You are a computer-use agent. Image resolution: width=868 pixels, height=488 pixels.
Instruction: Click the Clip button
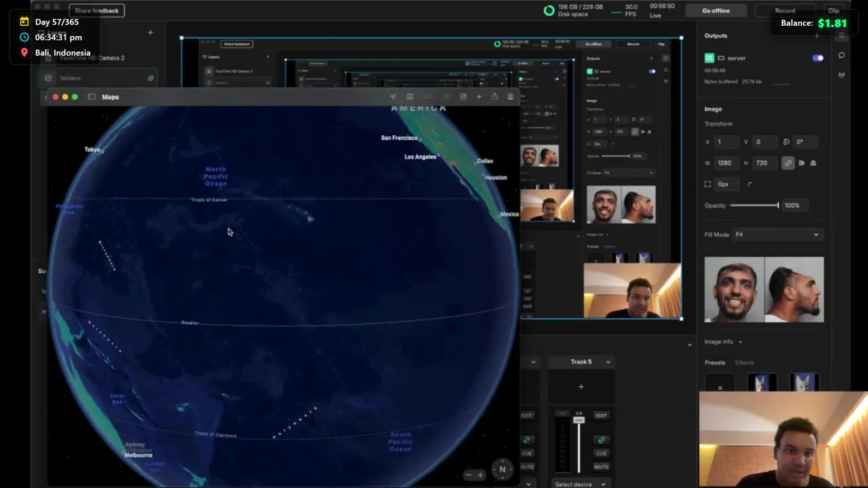[x=833, y=11]
